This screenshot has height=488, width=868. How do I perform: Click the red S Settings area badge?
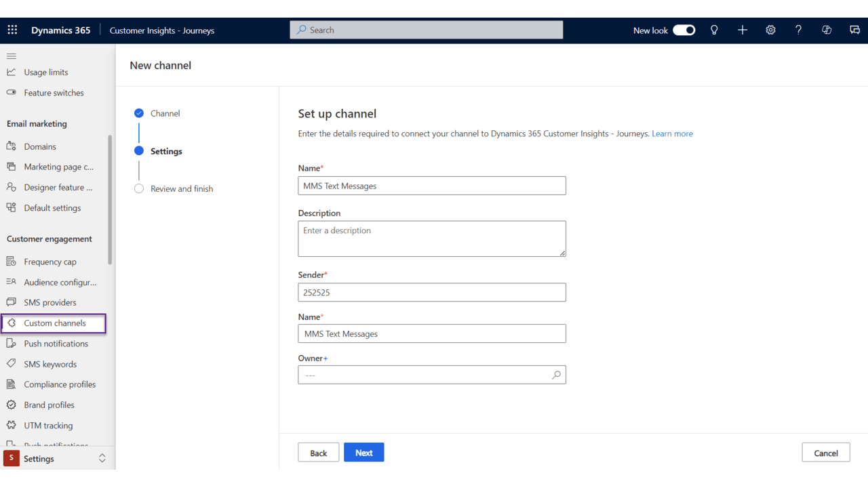click(x=11, y=458)
